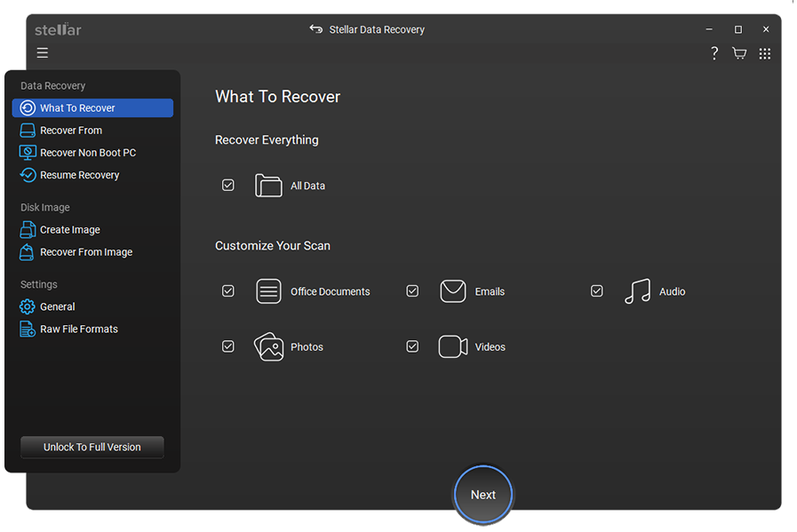This screenshot has height=532, width=797.
Task: Click the Videos label
Action: [x=490, y=347]
